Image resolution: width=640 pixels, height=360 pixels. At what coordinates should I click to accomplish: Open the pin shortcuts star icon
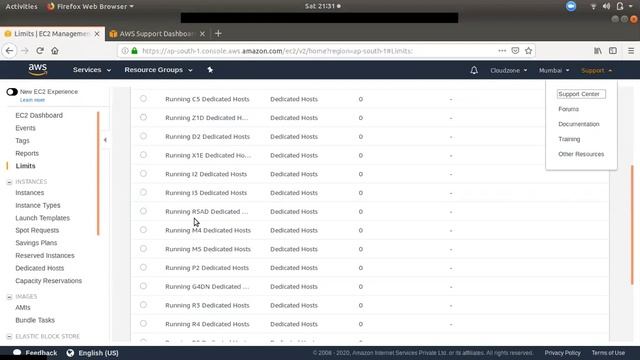coord(210,70)
